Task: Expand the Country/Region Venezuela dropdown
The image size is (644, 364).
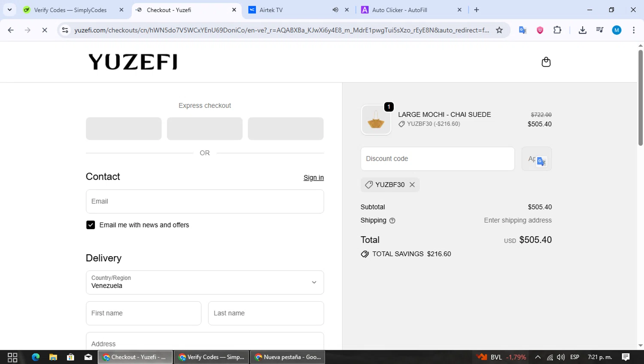Action: [205, 282]
